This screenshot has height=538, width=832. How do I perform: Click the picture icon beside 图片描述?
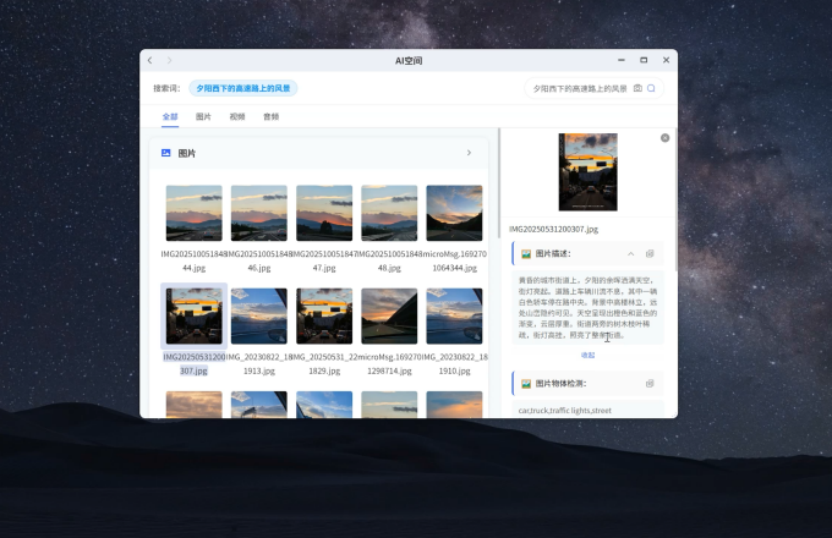(526, 254)
